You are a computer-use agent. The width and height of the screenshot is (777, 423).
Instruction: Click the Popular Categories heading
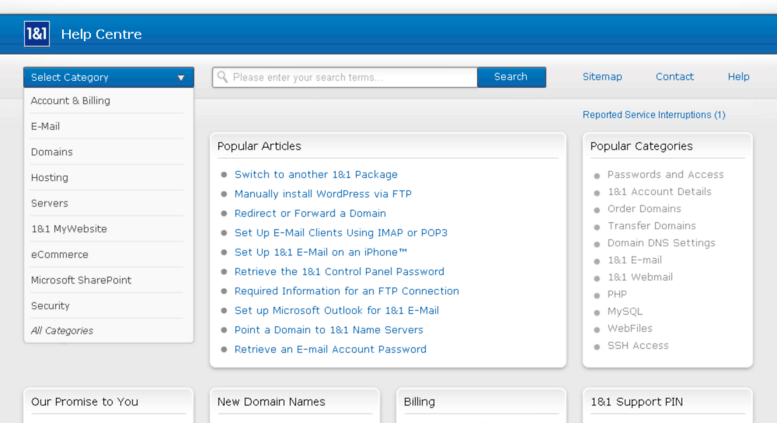click(x=641, y=146)
